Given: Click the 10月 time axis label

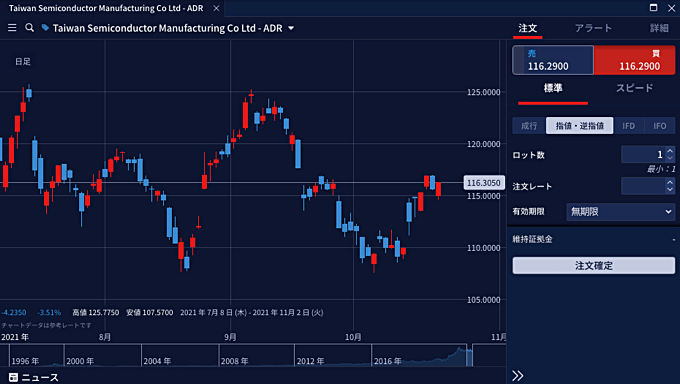Looking at the screenshot, I should (353, 337).
